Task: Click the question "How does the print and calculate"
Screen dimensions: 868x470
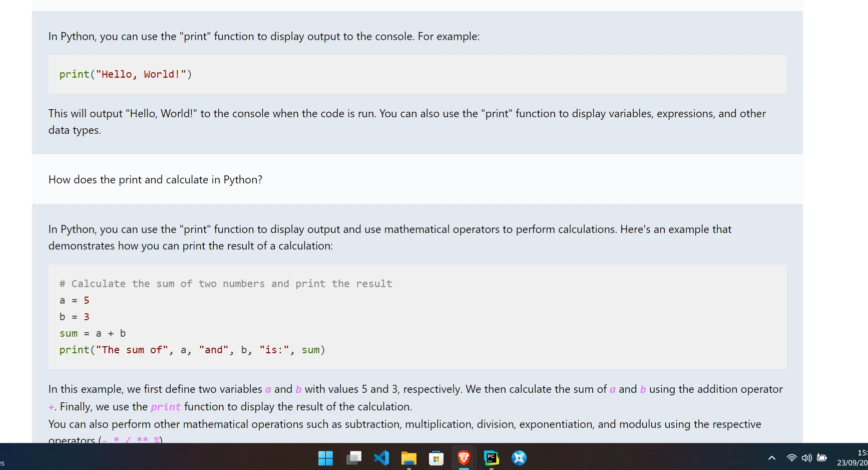Action: pyautogui.click(x=155, y=180)
